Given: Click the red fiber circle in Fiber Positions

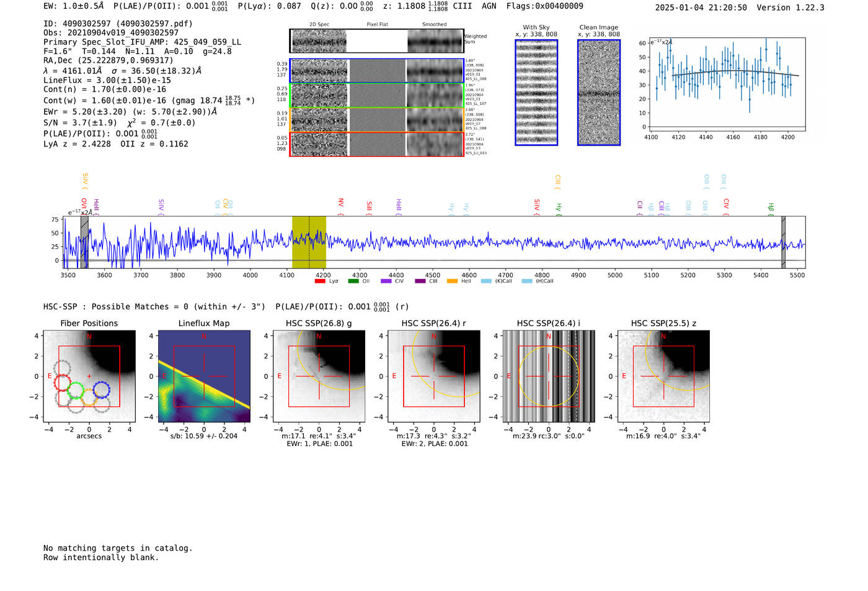Looking at the screenshot, I should tap(63, 383).
